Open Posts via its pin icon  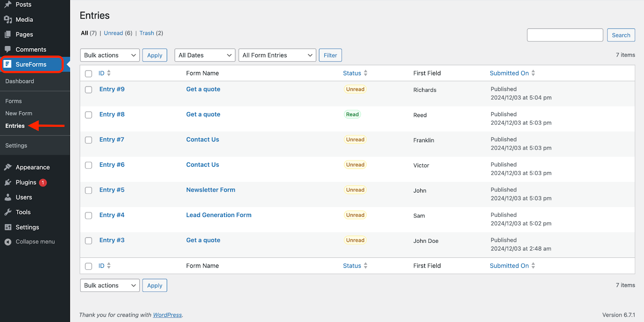8,4
